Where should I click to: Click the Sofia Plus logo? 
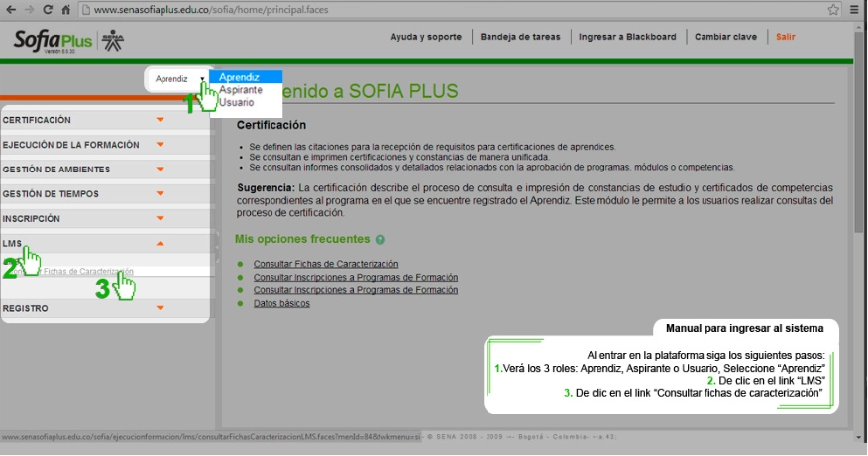(53, 41)
